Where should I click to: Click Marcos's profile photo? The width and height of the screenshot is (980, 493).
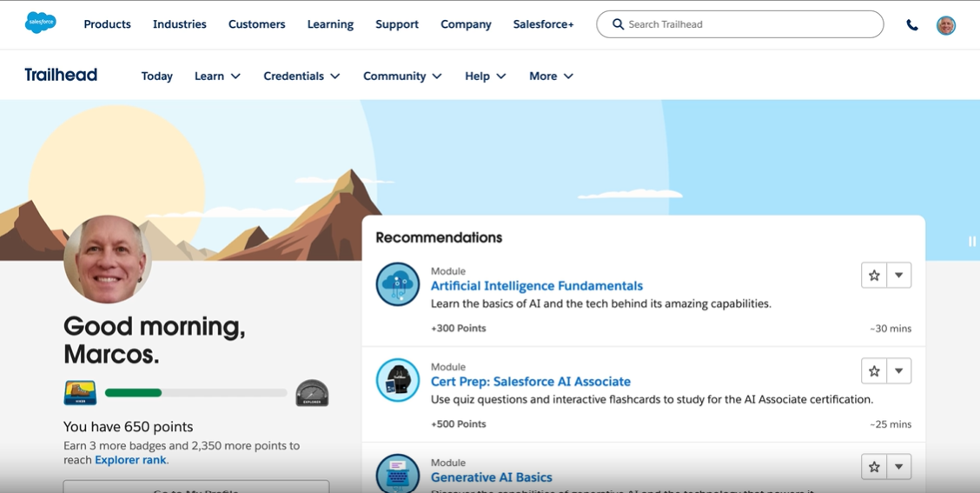[108, 259]
